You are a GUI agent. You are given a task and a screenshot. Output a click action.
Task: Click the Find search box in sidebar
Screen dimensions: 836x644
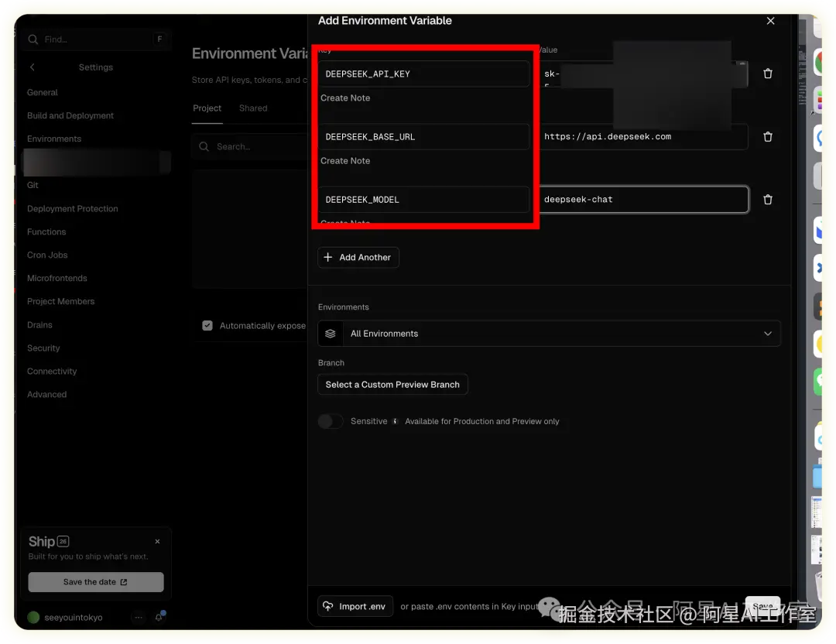click(96, 39)
